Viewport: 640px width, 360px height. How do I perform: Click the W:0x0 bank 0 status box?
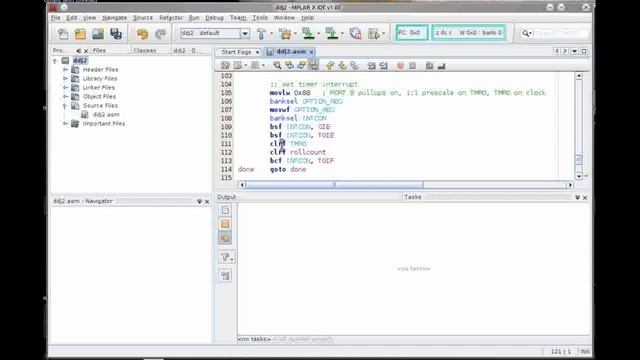[x=469, y=33]
